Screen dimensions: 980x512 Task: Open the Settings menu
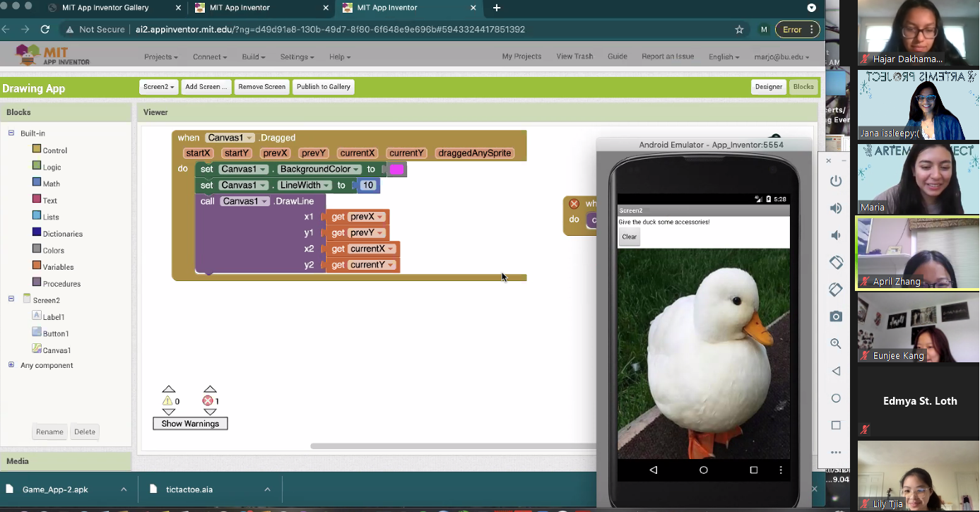(x=297, y=56)
